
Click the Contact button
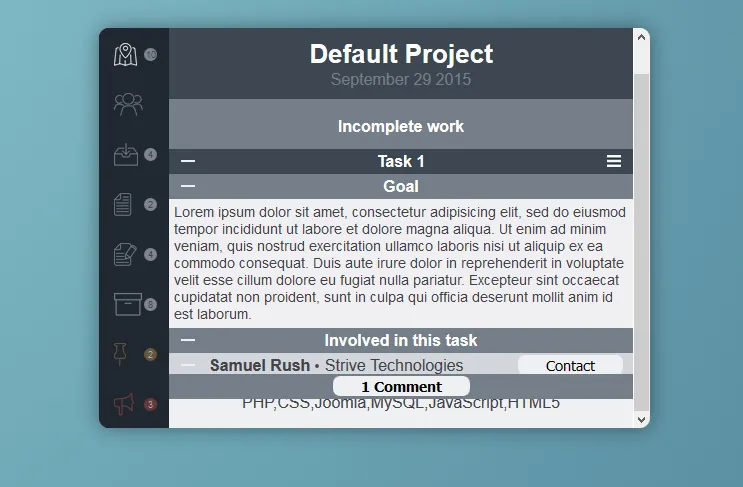pos(570,365)
